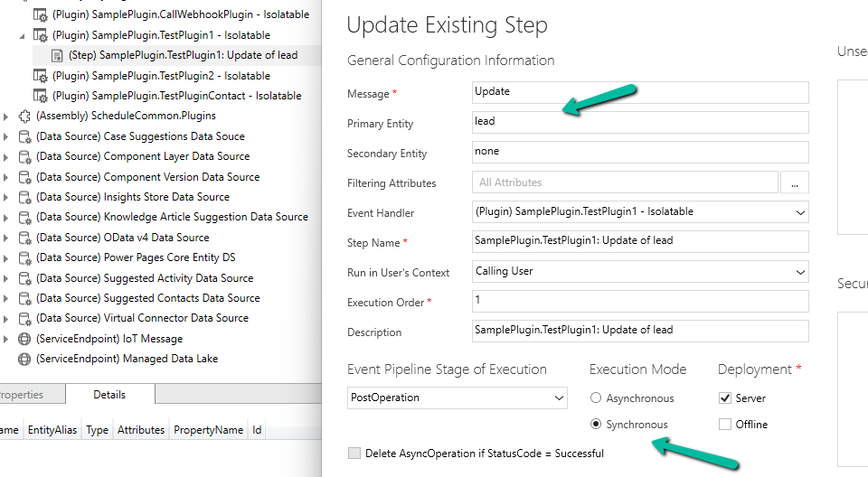Click the Case Suggestions Data Source icon

tap(24, 137)
